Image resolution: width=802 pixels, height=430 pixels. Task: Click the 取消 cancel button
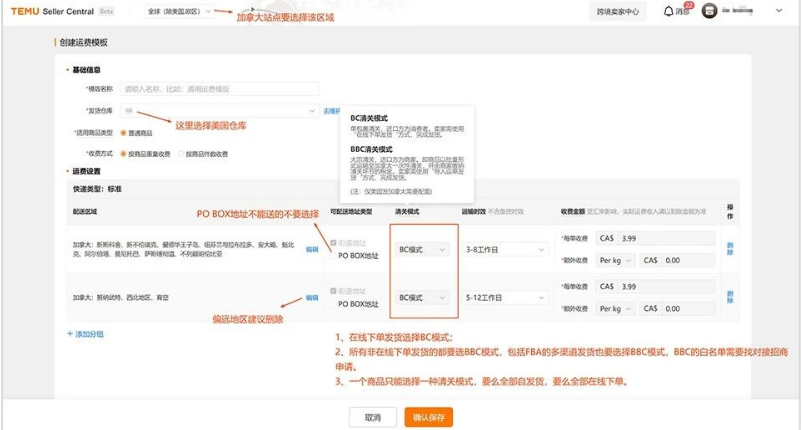click(x=372, y=417)
